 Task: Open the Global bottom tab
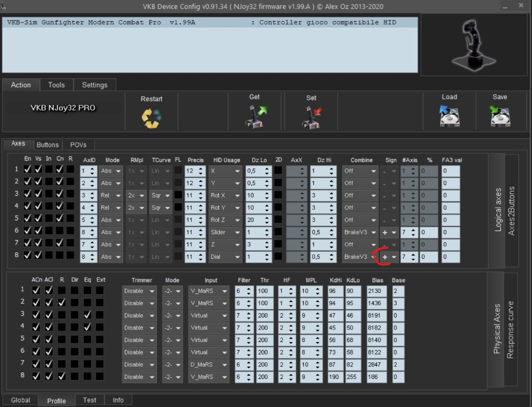point(20,400)
